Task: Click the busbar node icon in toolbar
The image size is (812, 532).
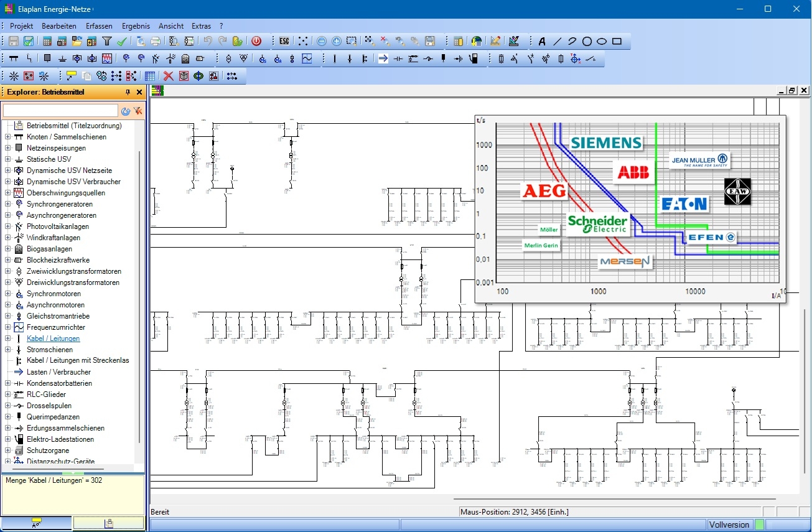Action: (14, 59)
